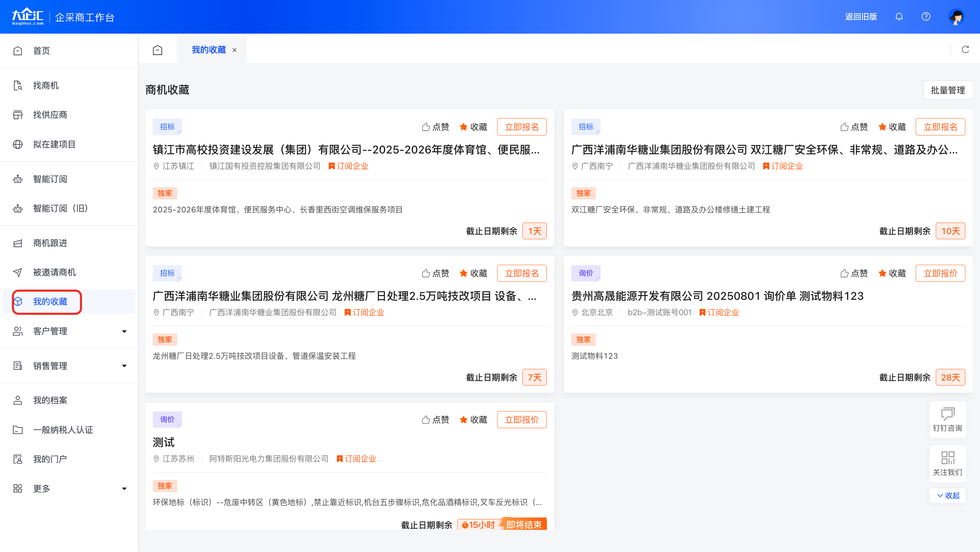Click the 独家 tag on 龙州糖厂 card
Screen dimensions: 980x552
pos(165,339)
